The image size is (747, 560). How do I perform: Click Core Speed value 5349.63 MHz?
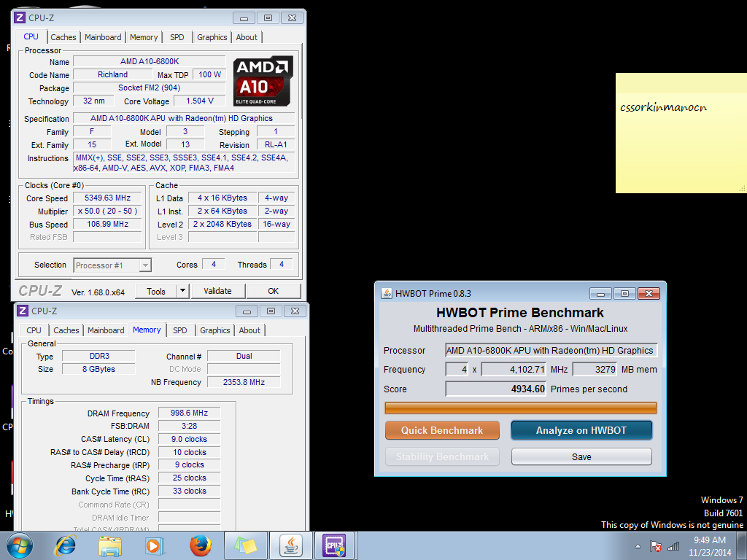107,198
